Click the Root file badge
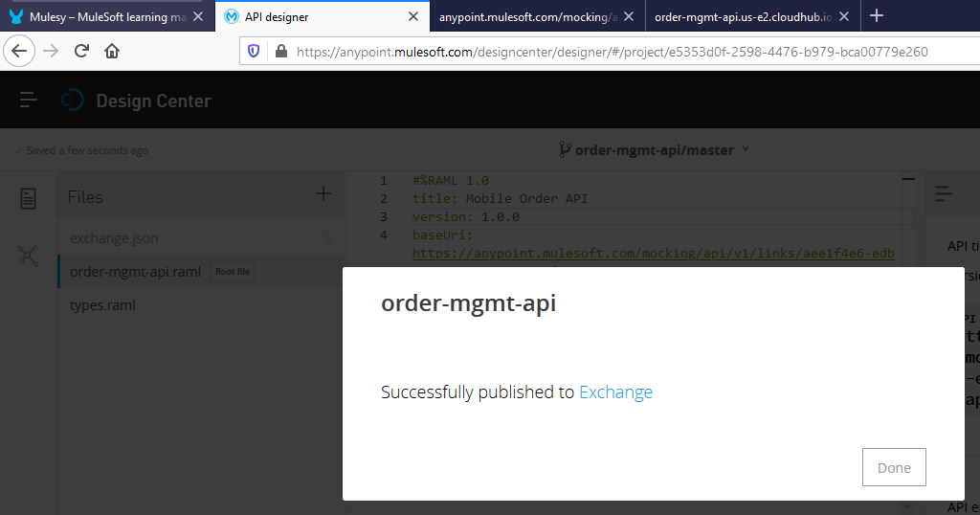Screen dimensions: 980x515 tap(233, 272)
